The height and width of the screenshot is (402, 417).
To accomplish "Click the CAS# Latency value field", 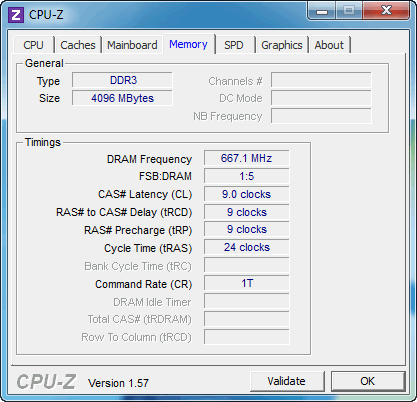I will [247, 194].
